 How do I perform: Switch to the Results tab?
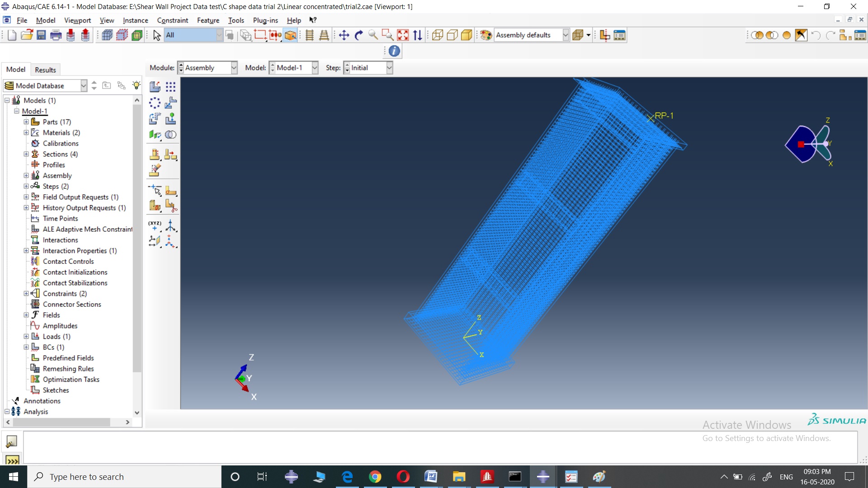(45, 70)
